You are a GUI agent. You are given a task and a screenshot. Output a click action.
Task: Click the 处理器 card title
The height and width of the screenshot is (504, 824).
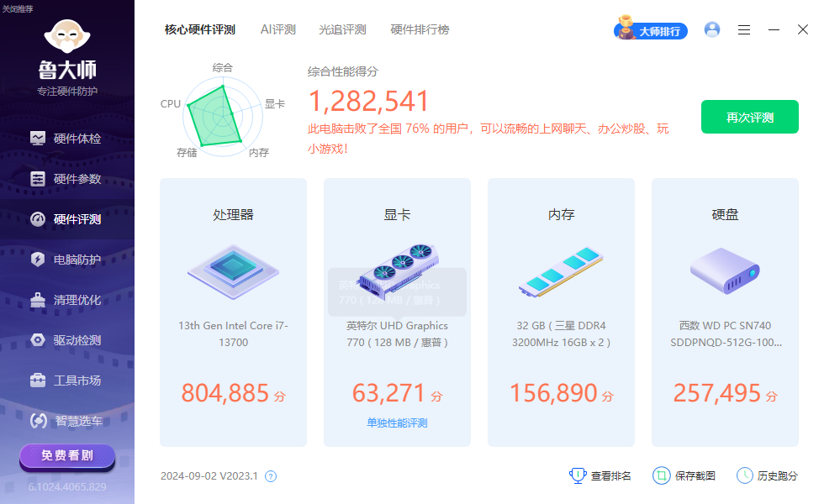(x=234, y=215)
